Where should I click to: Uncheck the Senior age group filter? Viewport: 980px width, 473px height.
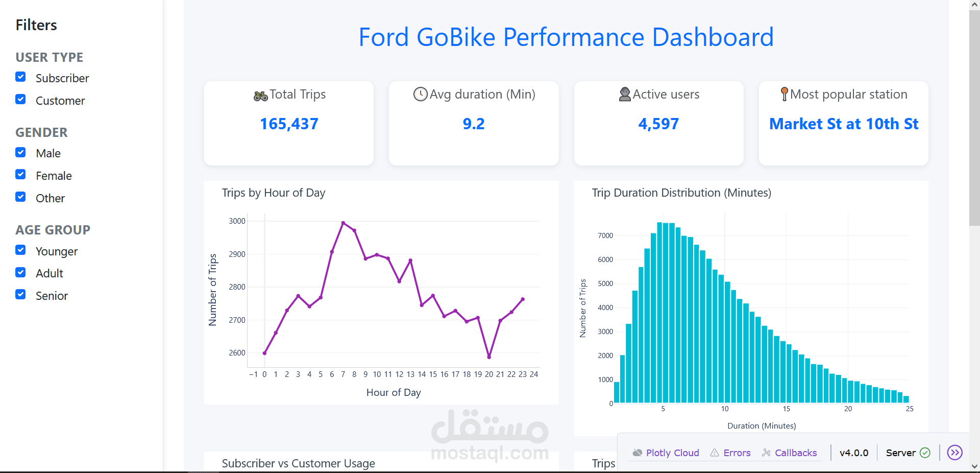[x=20, y=294]
